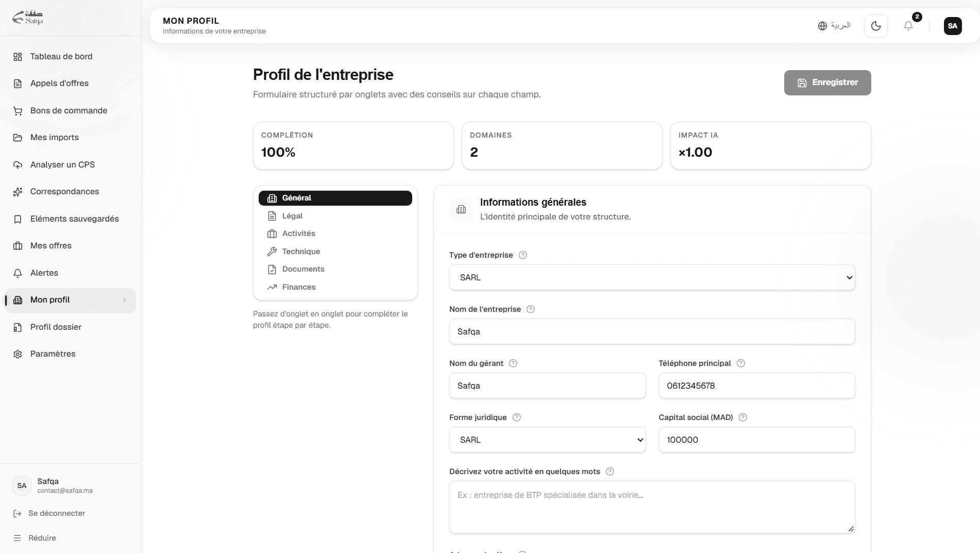Click help icon next to Type d'entreprise
Screen dimensions: 980x553
(x=522, y=255)
